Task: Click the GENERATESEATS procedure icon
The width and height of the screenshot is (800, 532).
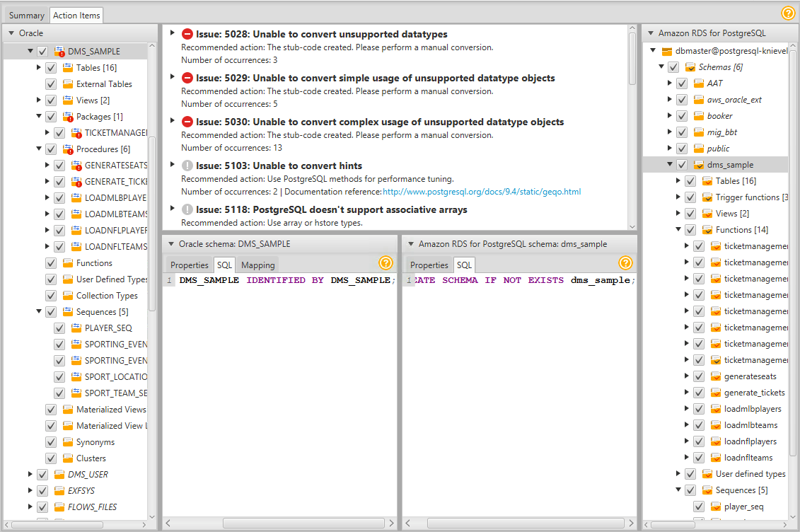Action: pos(76,166)
